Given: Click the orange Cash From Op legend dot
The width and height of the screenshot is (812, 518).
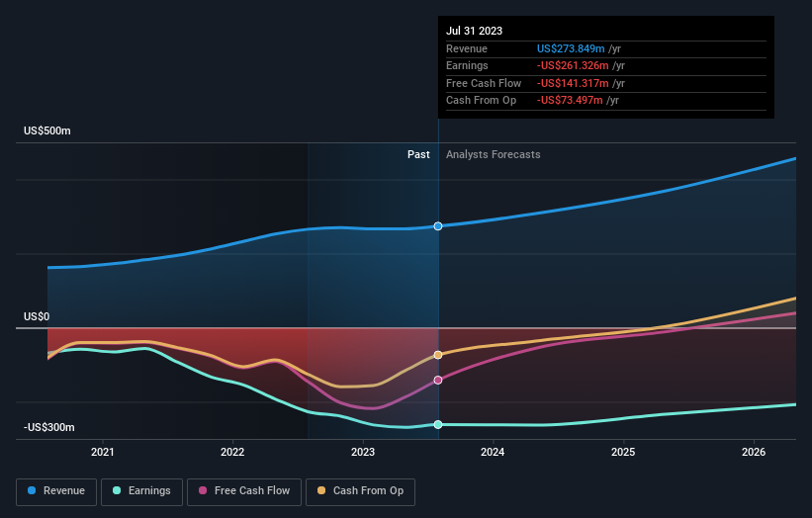Looking at the screenshot, I should pos(321,490).
